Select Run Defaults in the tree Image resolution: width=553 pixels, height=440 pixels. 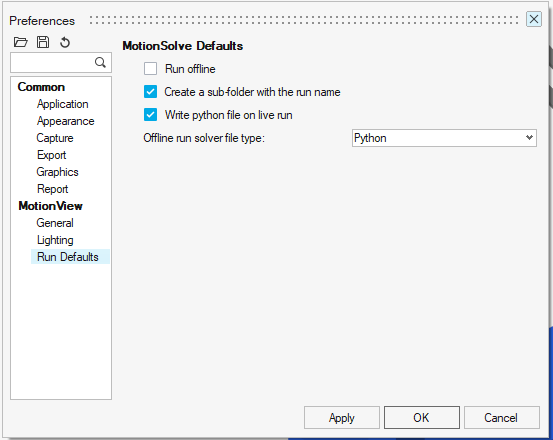(70, 257)
